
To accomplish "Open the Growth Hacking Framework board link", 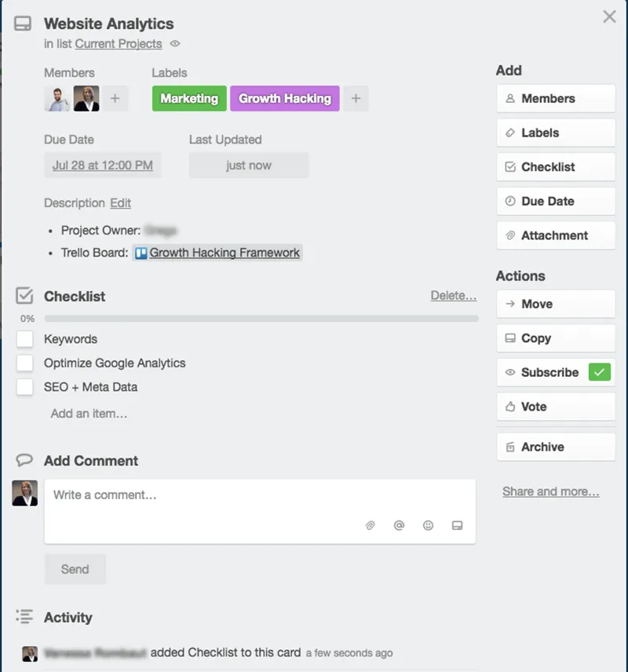I will (x=224, y=253).
